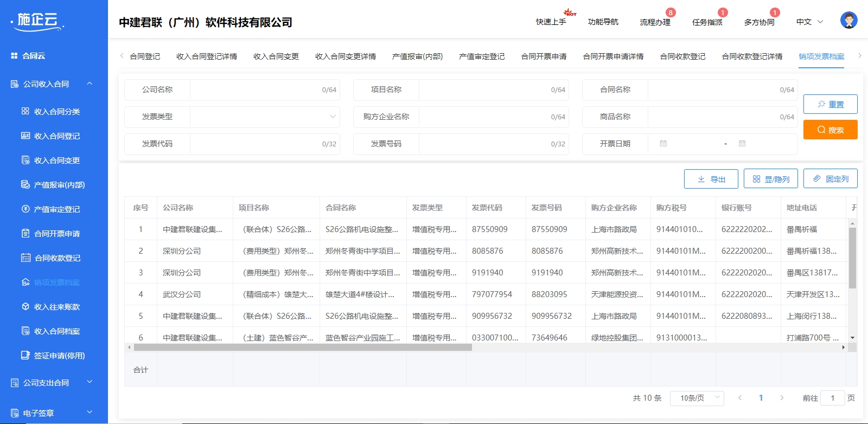
Task: Click invoice code 797077954
Action: click(492, 294)
